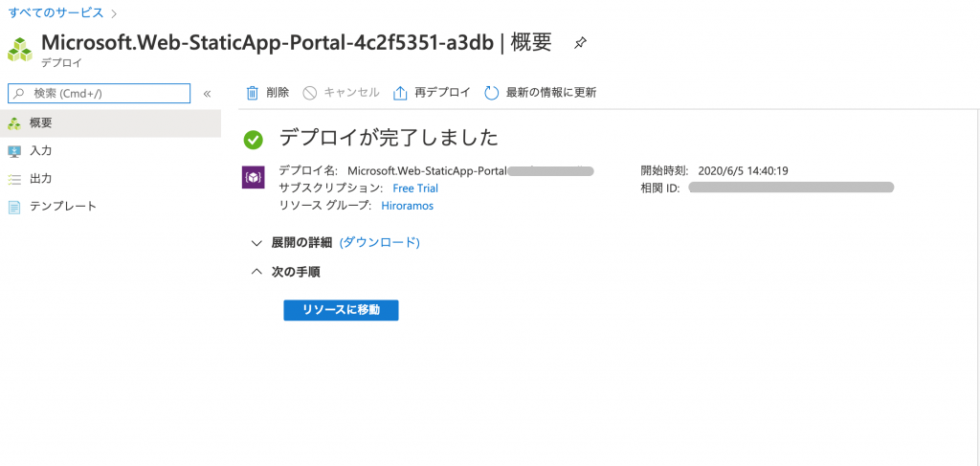Screen dimensions: 980x466
Task: Click the 入力 monitor icon
Action: coord(14,151)
